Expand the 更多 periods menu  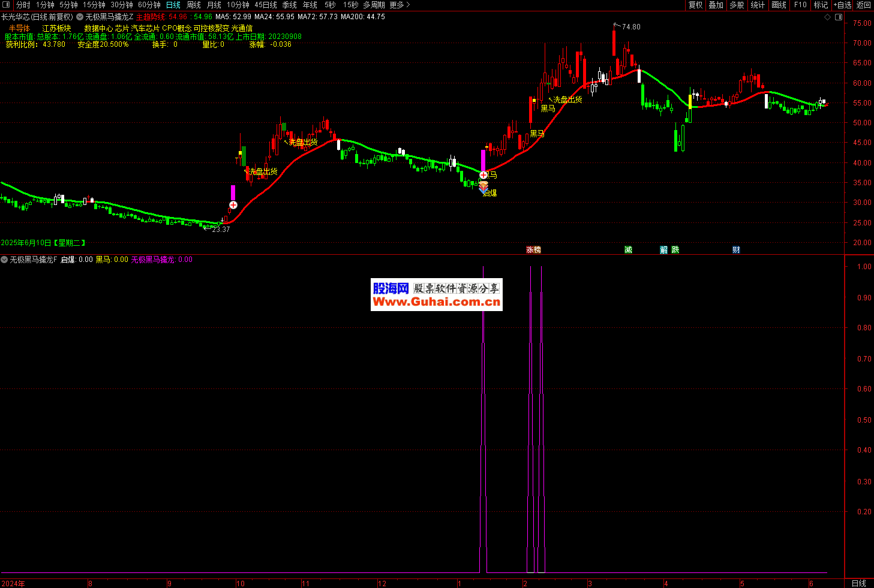pyautogui.click(x=400, y=5)
